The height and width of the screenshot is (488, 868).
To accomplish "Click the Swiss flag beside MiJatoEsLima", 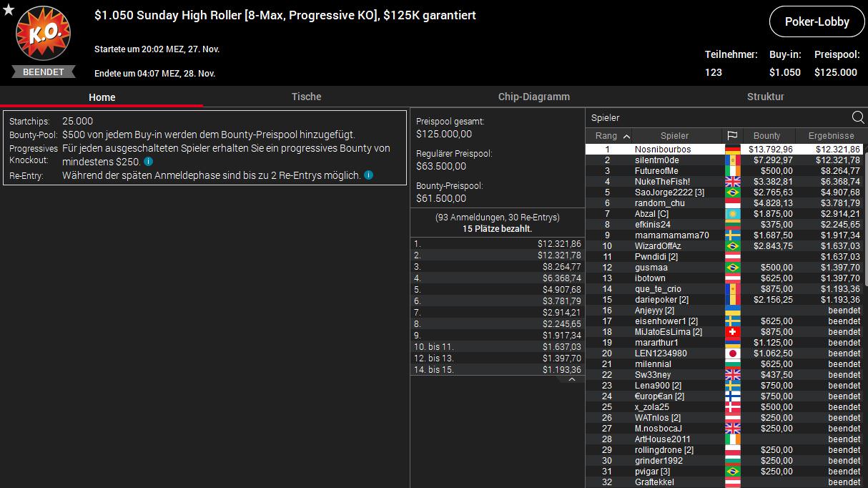I will 732,332.
